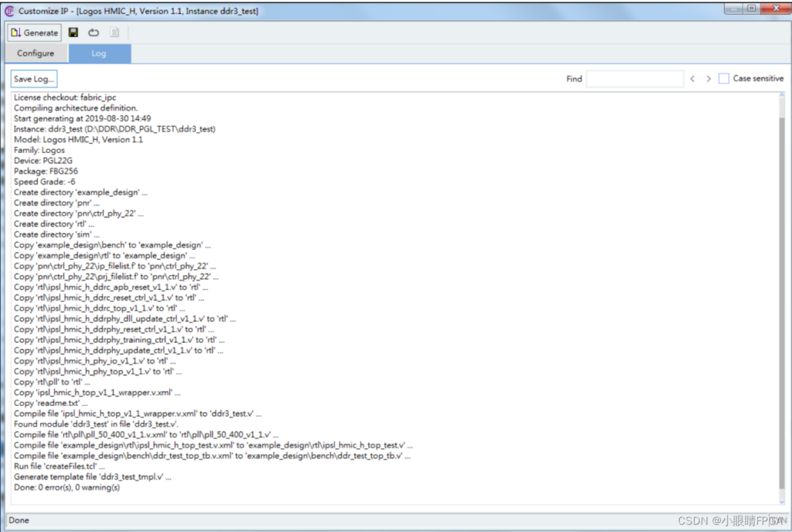Click the 'Done: 0 error(s), 0 warning(s)' log line
The height and width of the screenshot is (532, 792).
pyautogui.click(x=67, y=488)
